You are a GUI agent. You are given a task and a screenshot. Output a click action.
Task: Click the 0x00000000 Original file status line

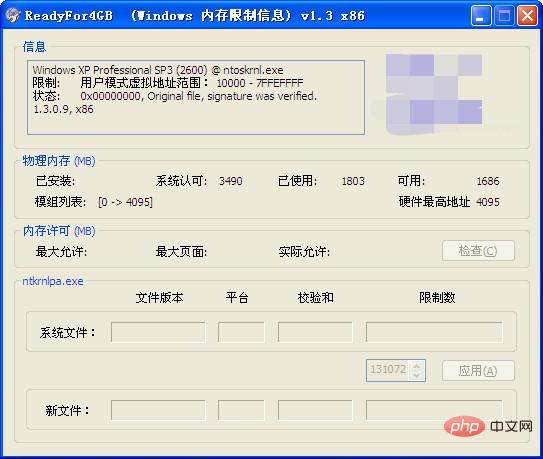pos(198,96)
